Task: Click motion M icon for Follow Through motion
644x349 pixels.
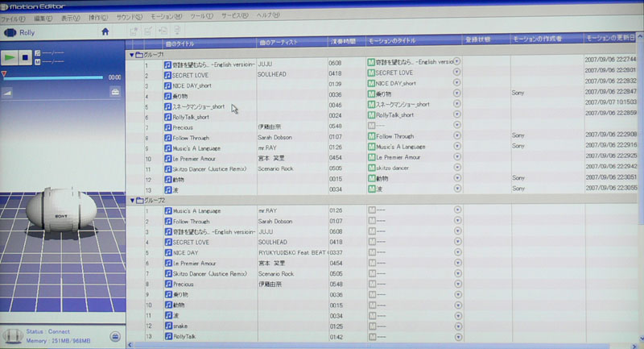Action: coord(371,136)
